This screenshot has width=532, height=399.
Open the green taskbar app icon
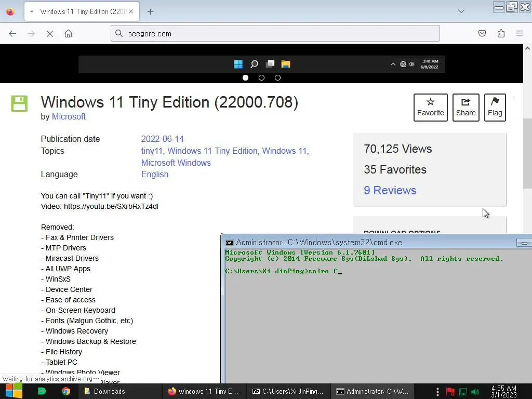click(42, 391)
